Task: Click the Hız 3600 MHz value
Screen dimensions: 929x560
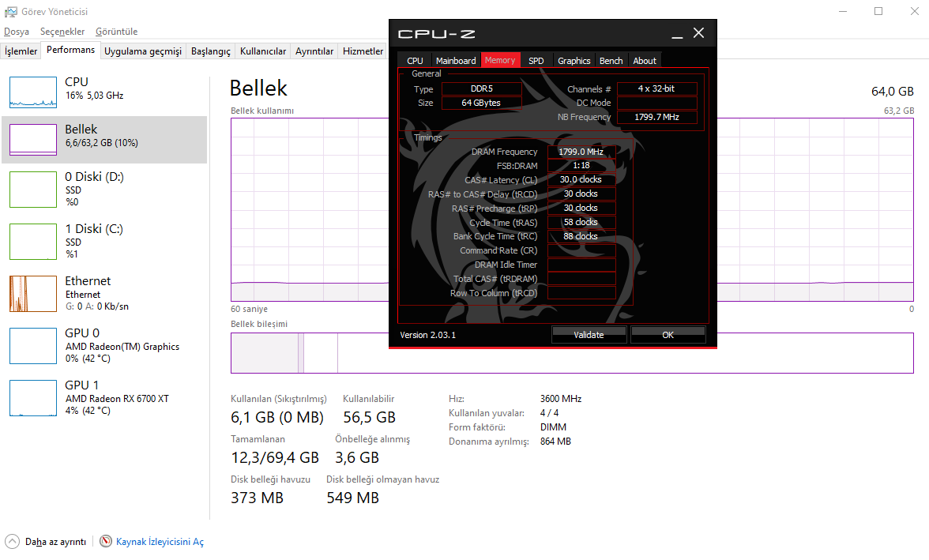Action: pyautogui.click(x=561, y=399)
